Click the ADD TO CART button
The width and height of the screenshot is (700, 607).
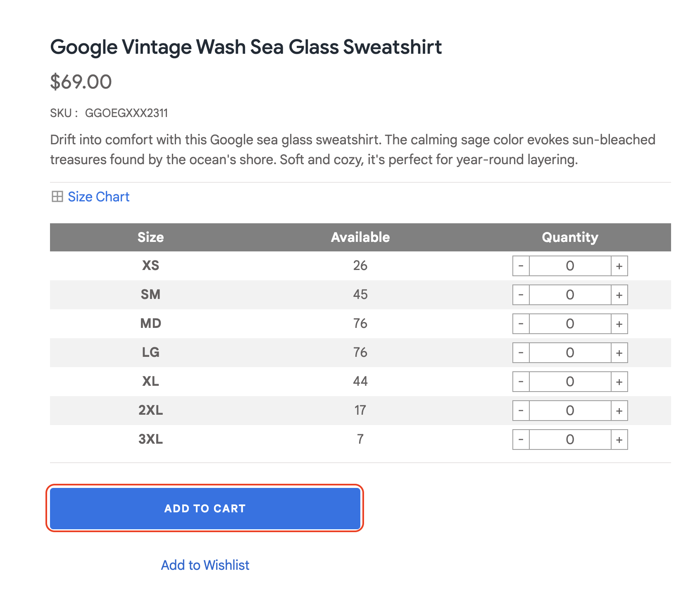[205, 508]
